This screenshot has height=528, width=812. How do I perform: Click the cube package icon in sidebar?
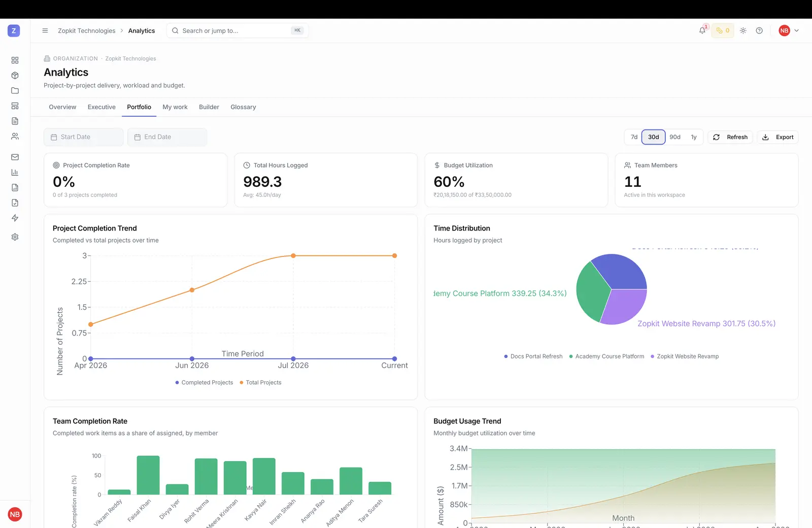[15, 75]
